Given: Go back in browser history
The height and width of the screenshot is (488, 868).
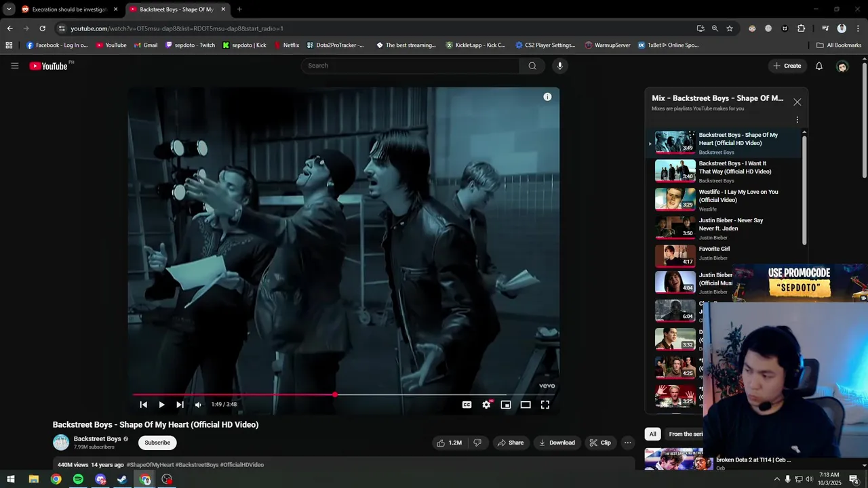Looking at the screenshot, I should 9,28.
